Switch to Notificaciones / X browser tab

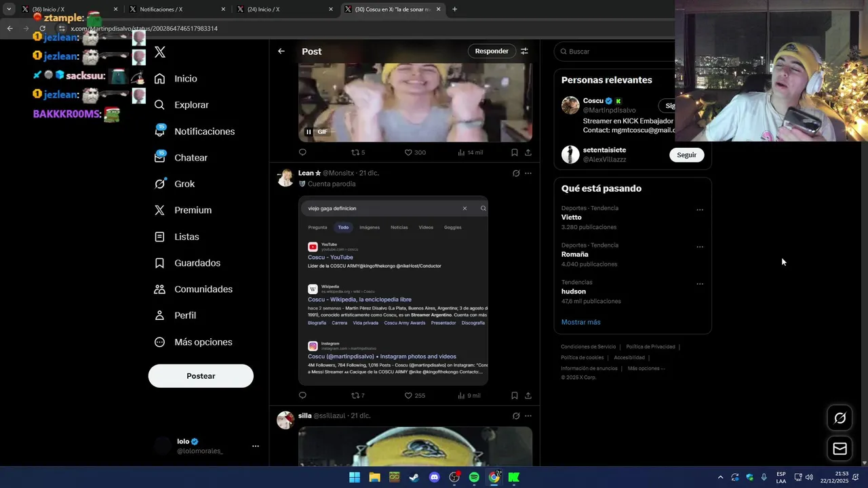pyautogui.click(x=176, y=9)
